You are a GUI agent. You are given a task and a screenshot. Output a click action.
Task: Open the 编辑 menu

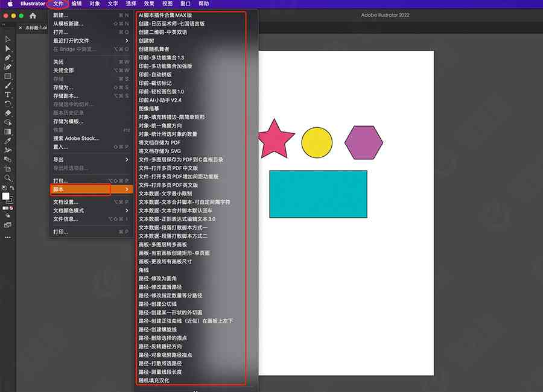click(77, 4)
